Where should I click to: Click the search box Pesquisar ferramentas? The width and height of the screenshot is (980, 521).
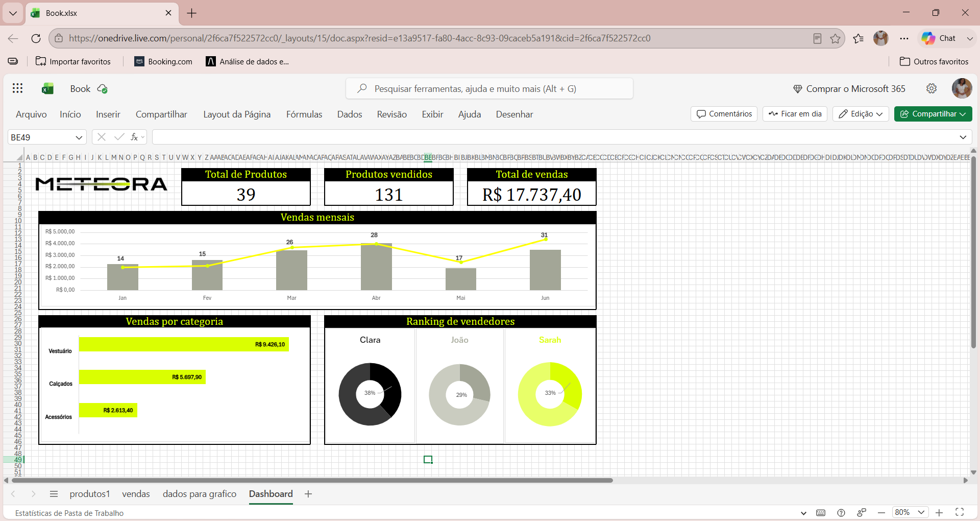point(489,89)
